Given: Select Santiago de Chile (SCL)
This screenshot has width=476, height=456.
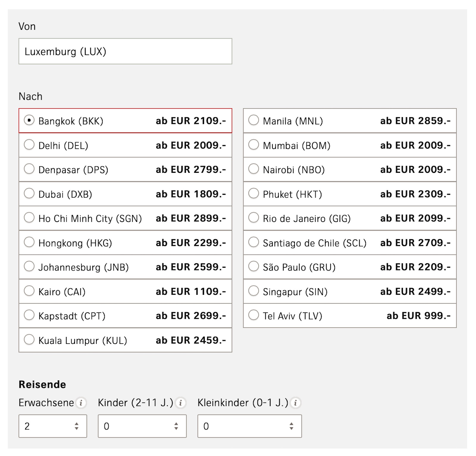Looking at the screenshot, I should pos(253,242).
